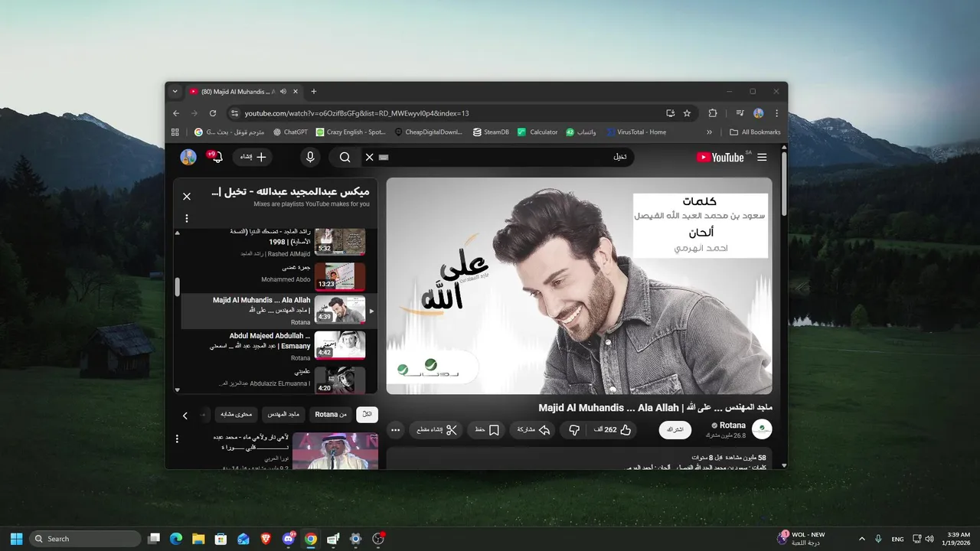980x551 pixels.
Task: Open the Rotana channel name link
Action: coord(733,425)
